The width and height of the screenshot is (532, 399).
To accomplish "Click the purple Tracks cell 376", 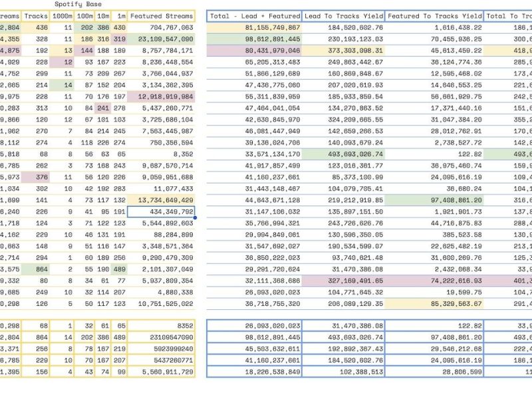I will pyautogui.click(x=36, y=177).
